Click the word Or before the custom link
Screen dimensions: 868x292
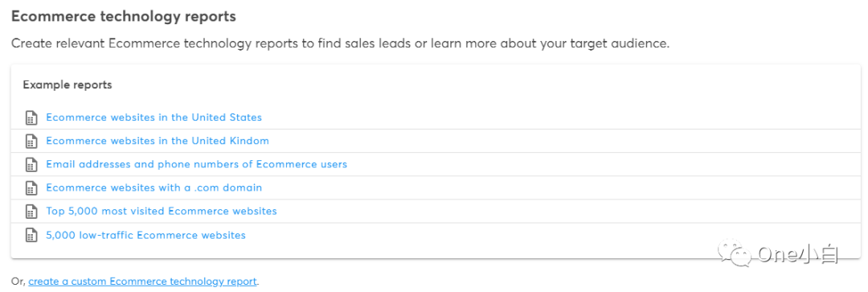[18, 282]
